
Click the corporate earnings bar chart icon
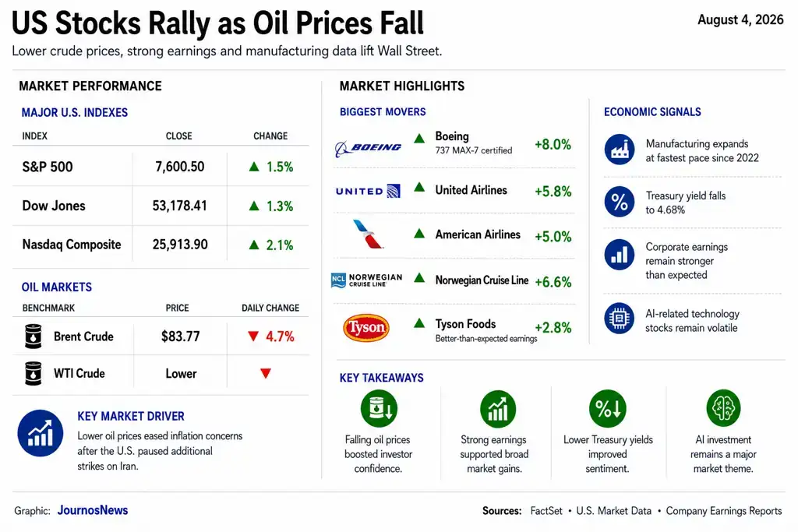(620, 254)
